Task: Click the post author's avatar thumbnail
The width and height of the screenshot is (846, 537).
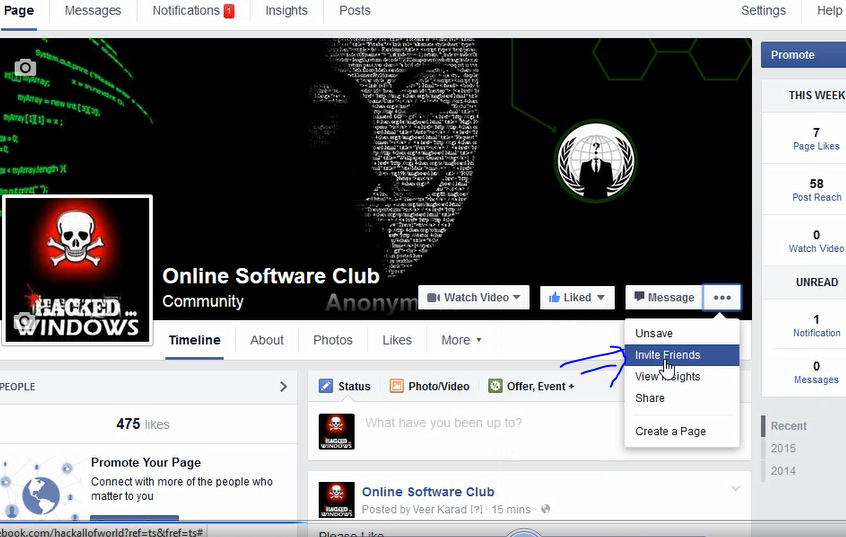Action: click(337, 500)
